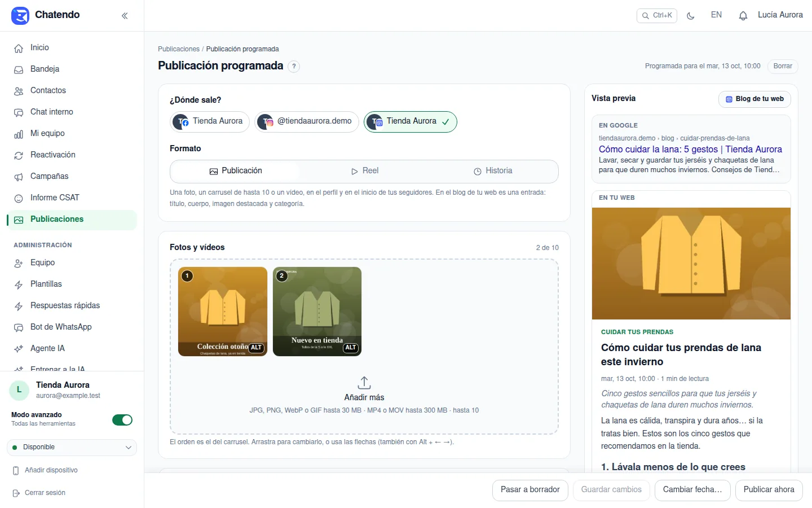Edit ALT text on Colección otoño image
Image resolution: width=812 pixels, height=508 pixels.
[257, 348]
